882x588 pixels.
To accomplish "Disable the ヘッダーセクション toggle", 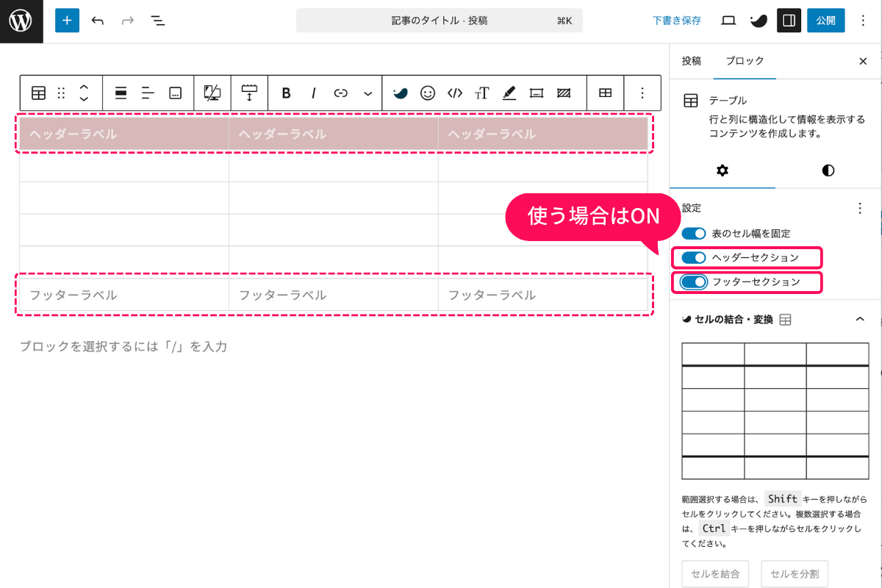I will click(694, 258).
